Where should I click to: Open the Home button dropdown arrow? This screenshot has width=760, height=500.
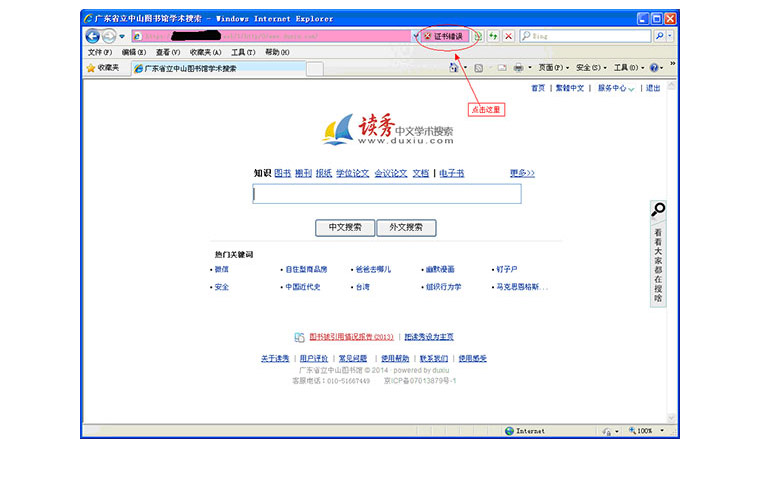465,68
